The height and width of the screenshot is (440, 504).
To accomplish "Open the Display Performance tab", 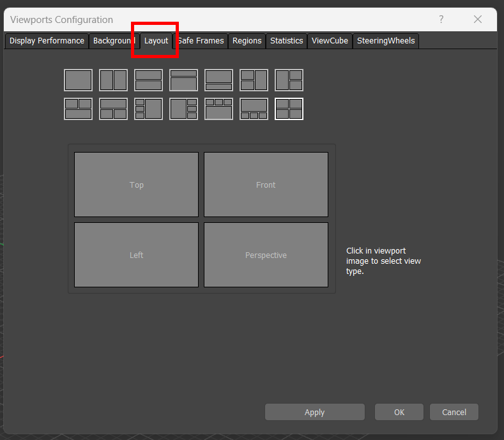I will [x=47, y=41].
